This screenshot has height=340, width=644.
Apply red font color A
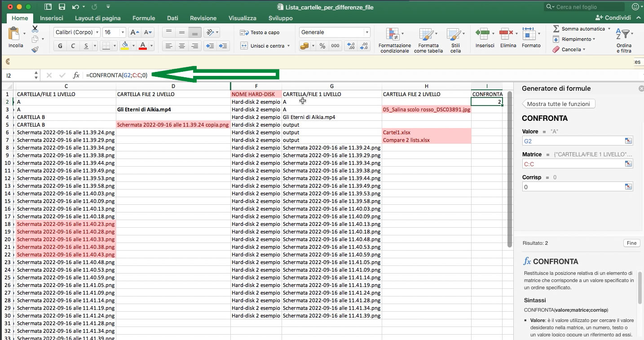click(143, 46)
